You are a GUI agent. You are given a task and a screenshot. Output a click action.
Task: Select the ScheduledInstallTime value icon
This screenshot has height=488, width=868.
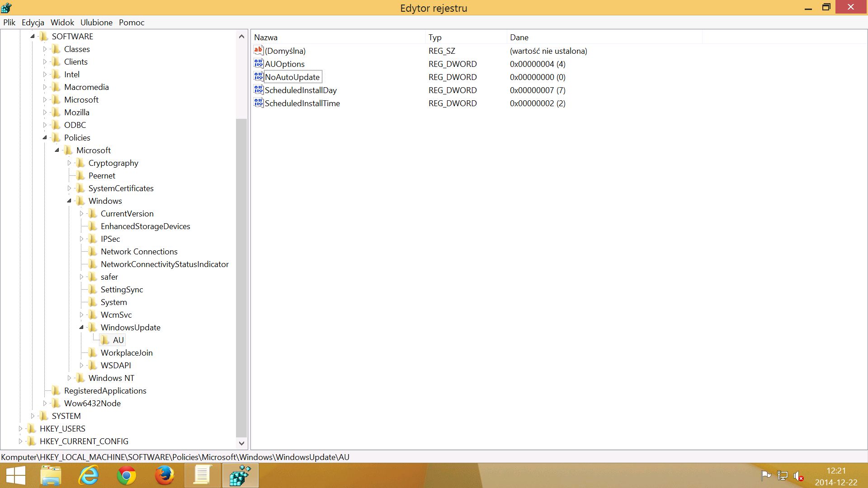click(x=259, y=103)
